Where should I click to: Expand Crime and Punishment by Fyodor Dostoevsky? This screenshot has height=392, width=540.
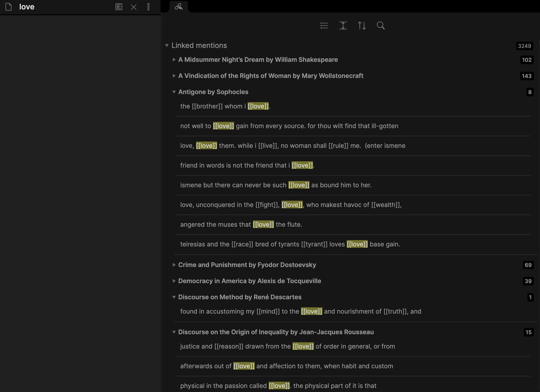pos(174,265)
